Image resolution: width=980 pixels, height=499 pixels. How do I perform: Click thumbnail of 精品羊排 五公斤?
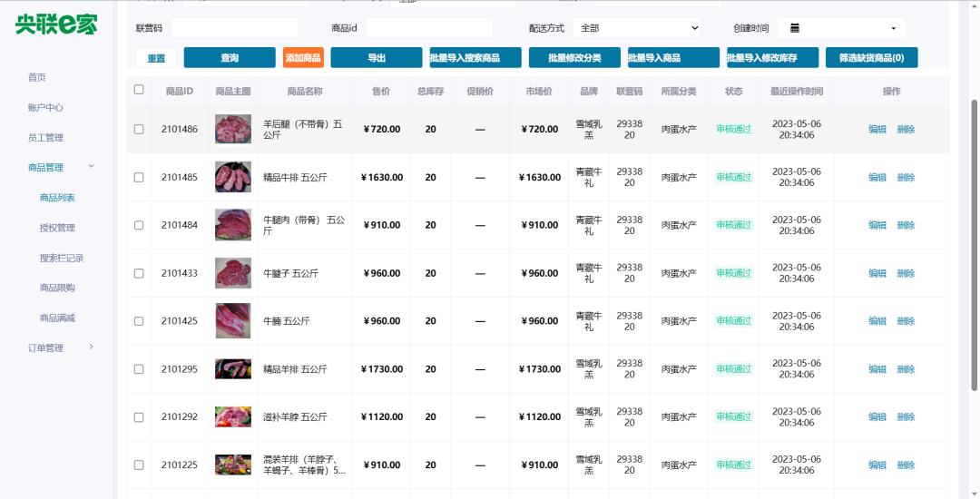pos(233,369)
